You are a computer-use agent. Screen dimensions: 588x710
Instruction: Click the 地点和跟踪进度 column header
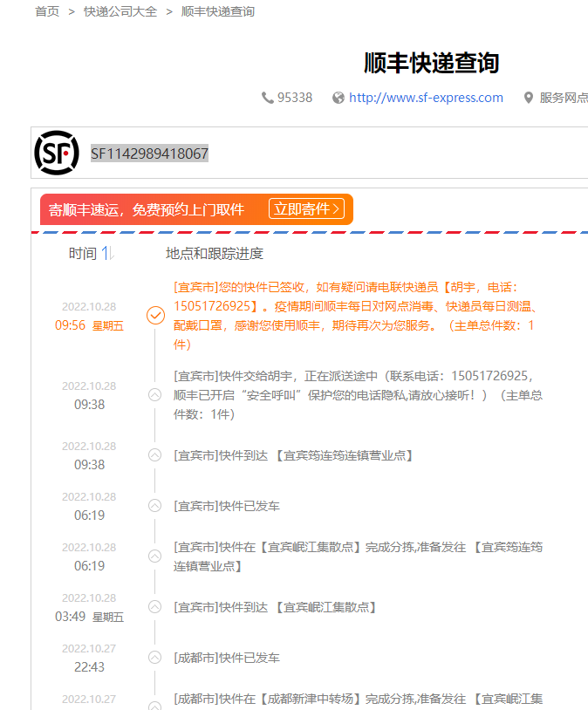(x=215, y=254)
